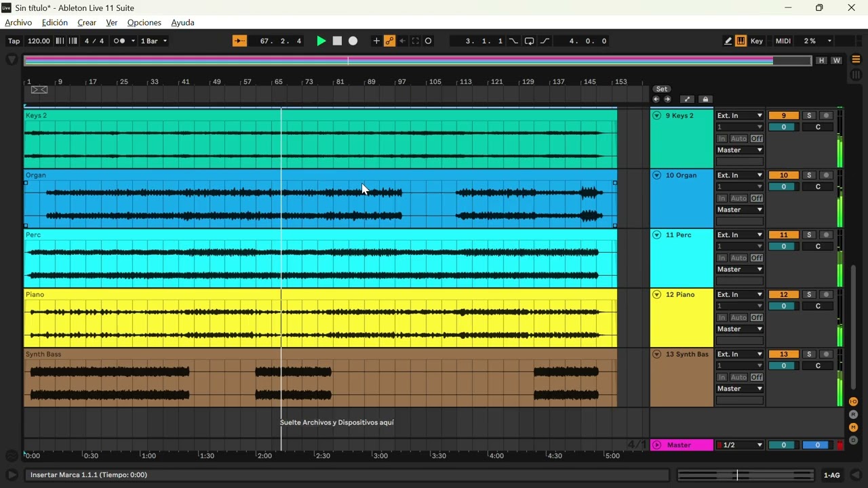Click the Nudge tempo up icon
Viewport: 868px width, 488px height.
(x=71, y=41)
